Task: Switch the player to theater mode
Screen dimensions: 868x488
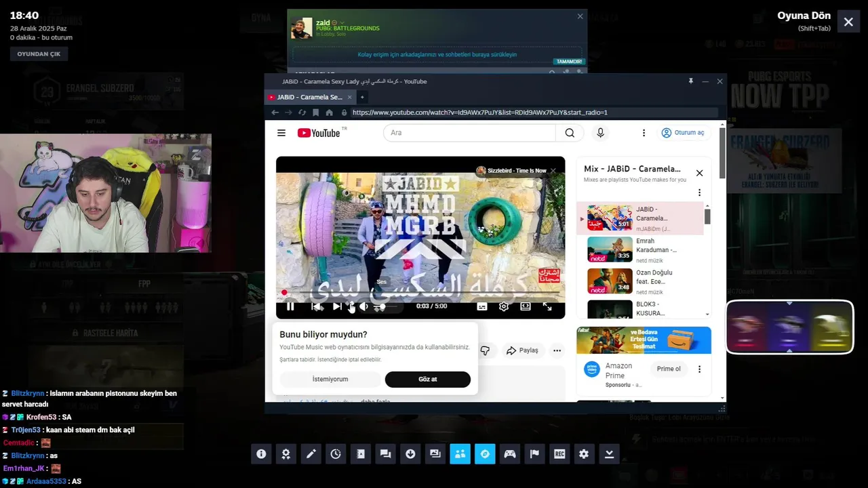Action: [526, 306]
